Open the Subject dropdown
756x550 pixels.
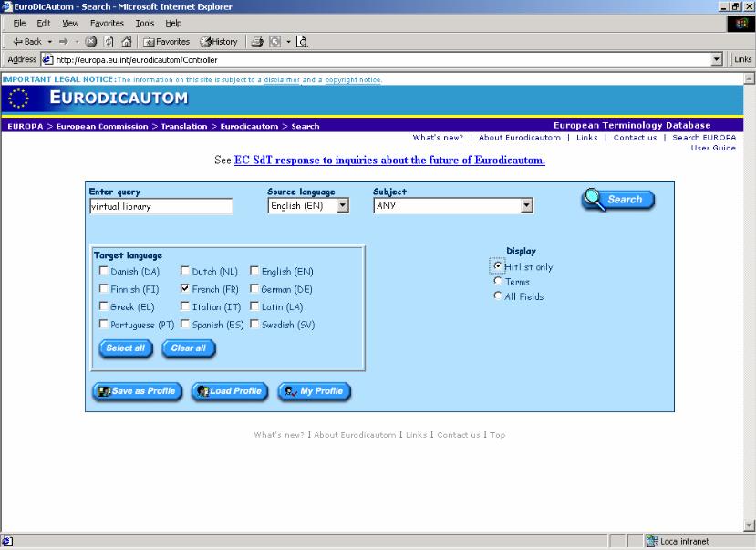pos(526,206)
